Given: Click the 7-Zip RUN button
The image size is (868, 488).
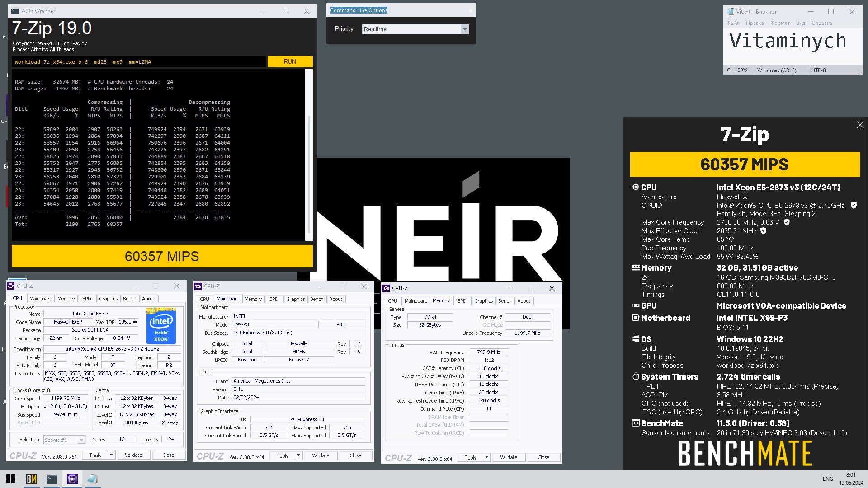Looking at the screenshot, I should [290, 62].
